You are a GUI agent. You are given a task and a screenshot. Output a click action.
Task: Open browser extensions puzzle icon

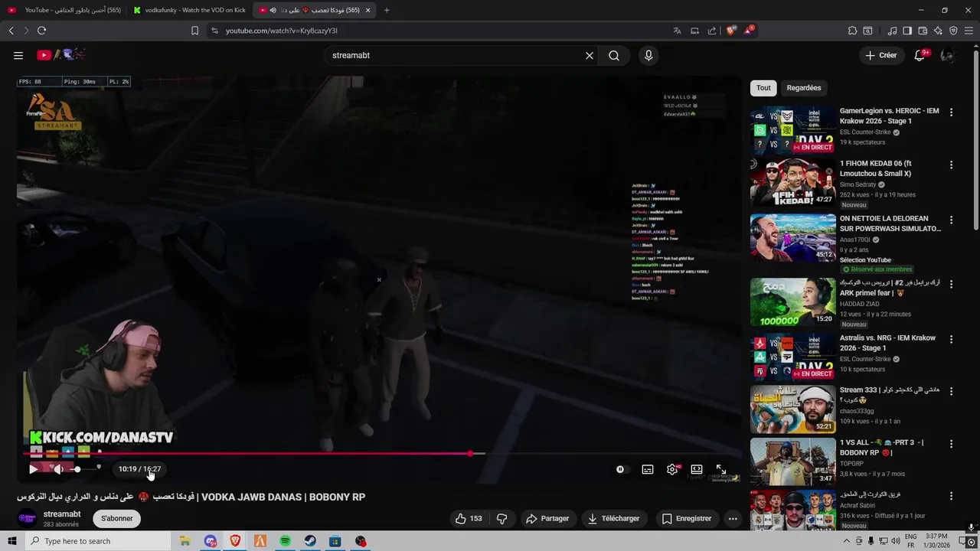coord(852,31)
